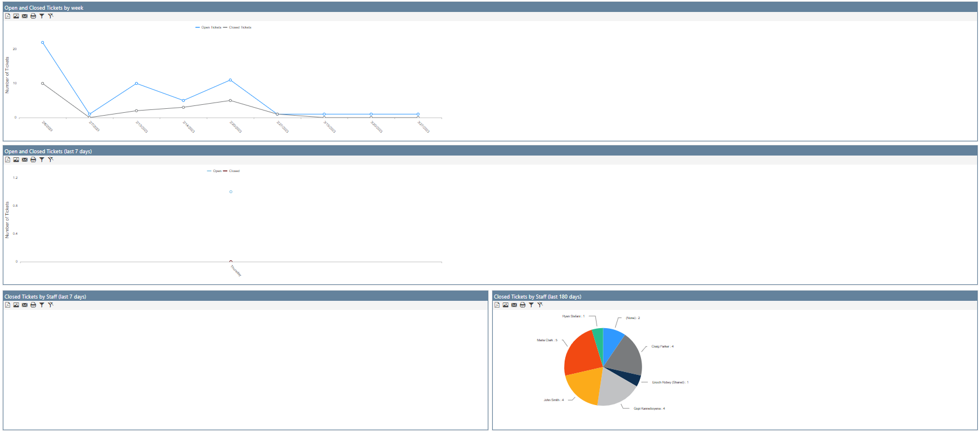Toggle 'Open' series in last 7 days legend
Image resolution: width=980 pixels, height=433 pixels.
pyautogui.click(x=214, y=171)
